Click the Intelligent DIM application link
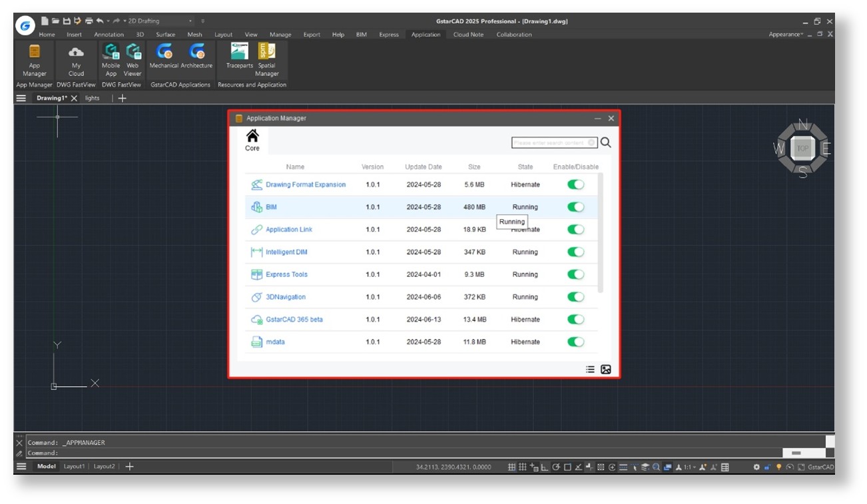This screenshot has width=867, height=504. [x=286, y=252]
